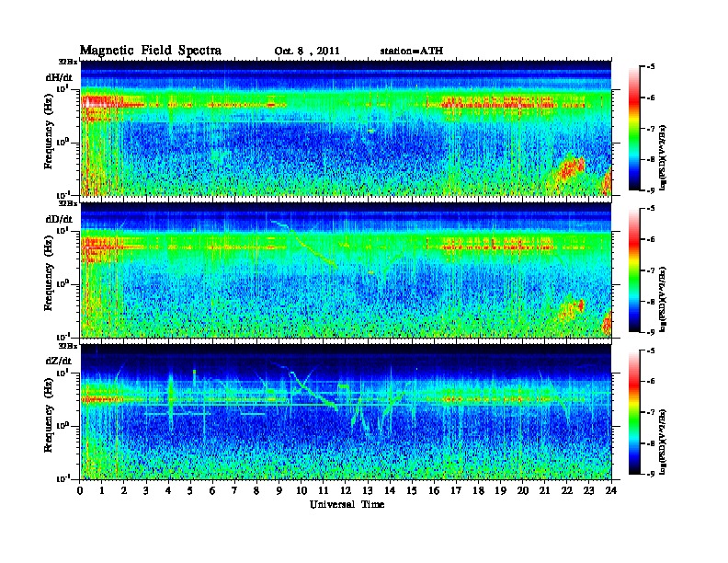Click the -5 label on dZ/dt colorbar
The width and height of the screenshot is (728, 563).
pos(651,350)
